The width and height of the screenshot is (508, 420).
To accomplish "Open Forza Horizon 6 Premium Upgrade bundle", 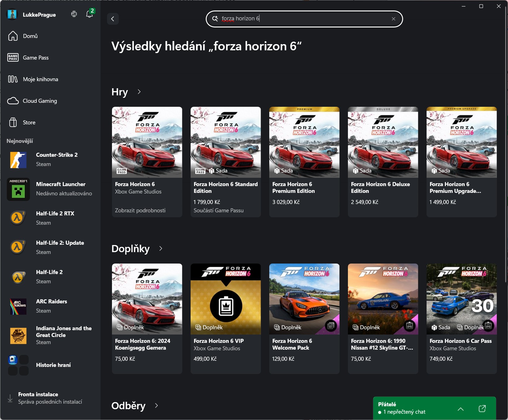I will (462, 162).
